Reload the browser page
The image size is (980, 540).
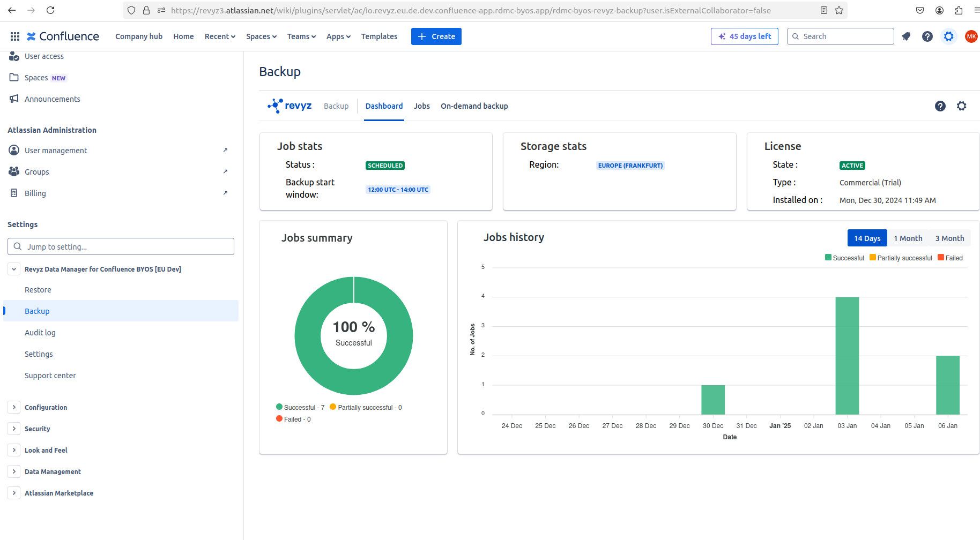[x=50, y=10]
